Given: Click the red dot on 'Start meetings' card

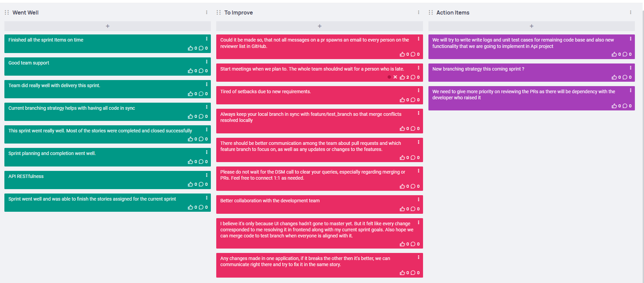Looking at the screenshot, I should pyautogui.click(x=389, y=77).
